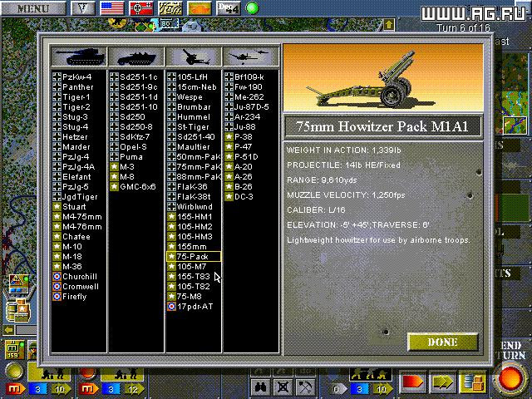Click the armored division badge icon on left

(x=18, y=284)
